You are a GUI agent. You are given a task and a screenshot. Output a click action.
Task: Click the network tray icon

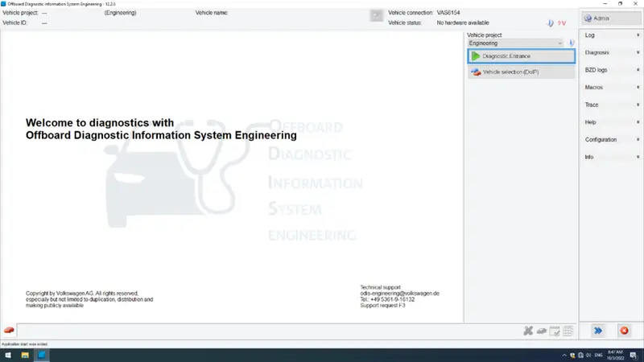click(580, 356)
